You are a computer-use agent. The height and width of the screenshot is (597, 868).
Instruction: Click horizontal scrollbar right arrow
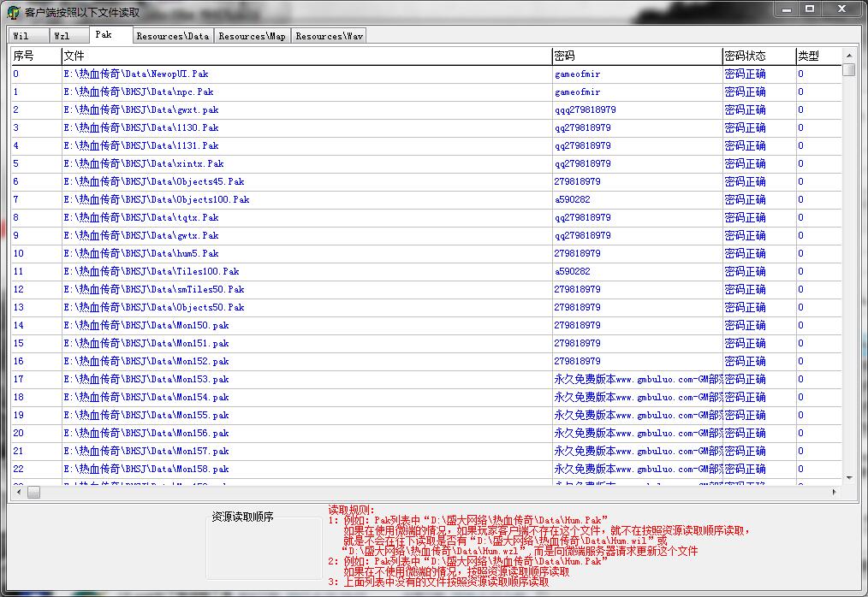(835, 493)
